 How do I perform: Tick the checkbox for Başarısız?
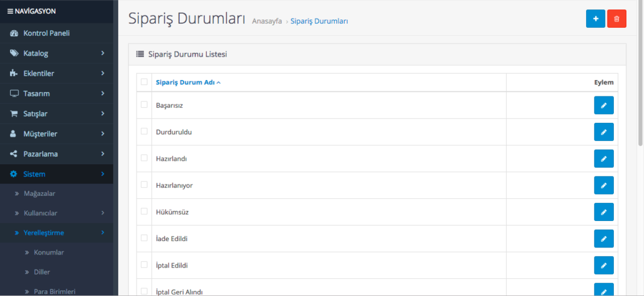point(144,105)
